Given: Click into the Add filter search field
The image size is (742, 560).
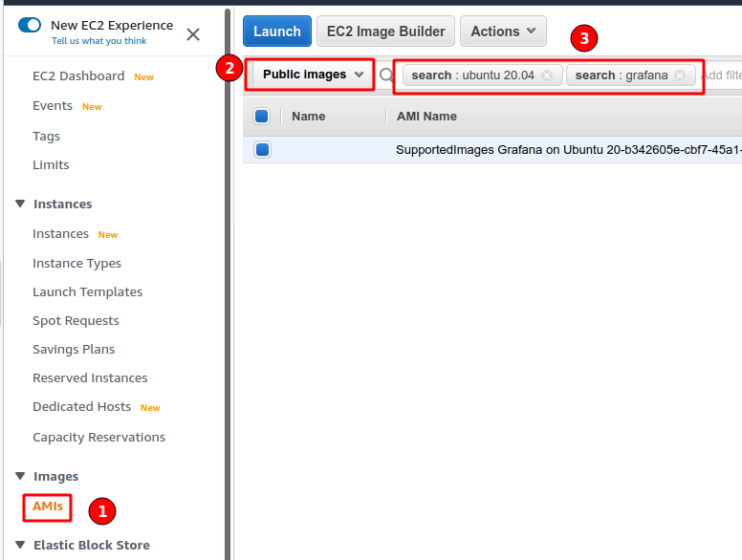Looking at the screenshot, I should coord(720,75).
